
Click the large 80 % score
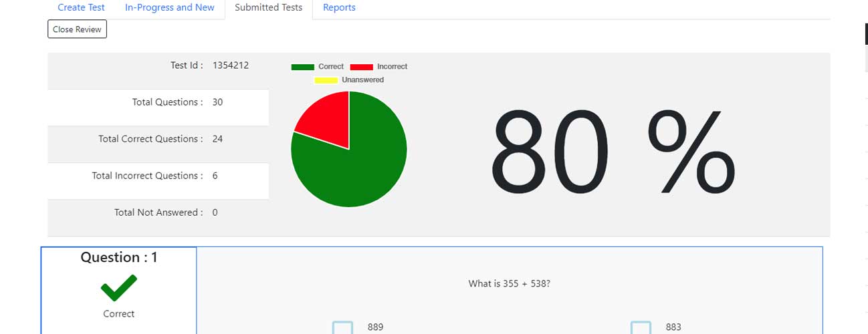pyautogui.click(x=612, y=152)
